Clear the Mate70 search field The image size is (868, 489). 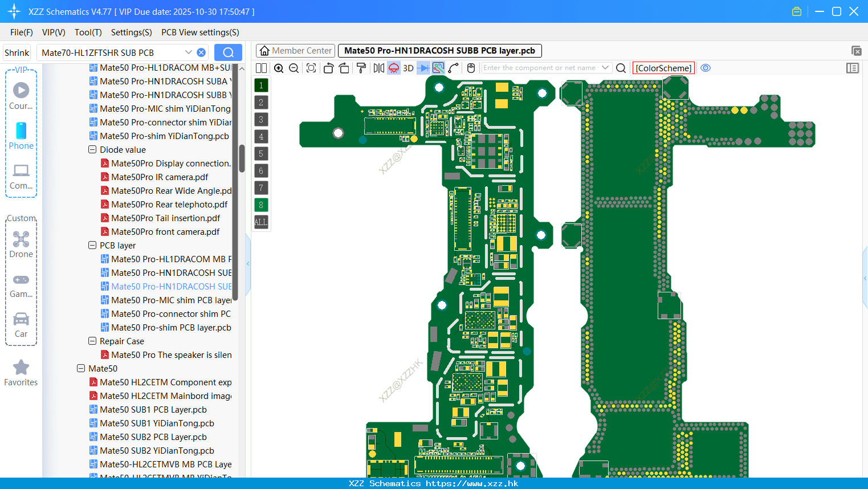201,52
